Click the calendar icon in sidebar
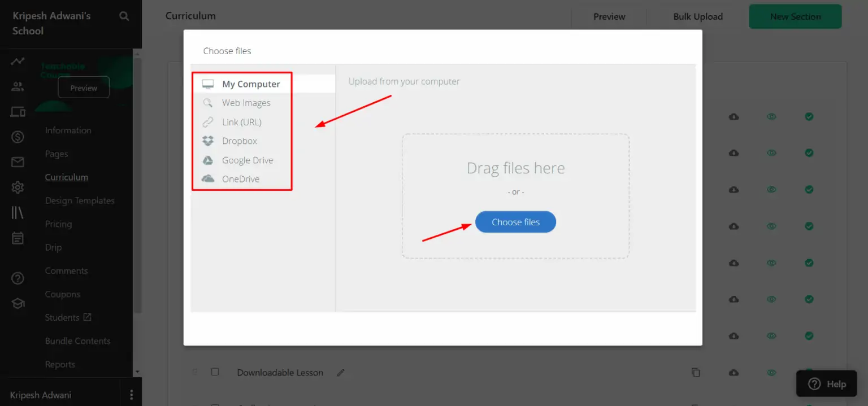868x406 pixels. coord(18,238)
